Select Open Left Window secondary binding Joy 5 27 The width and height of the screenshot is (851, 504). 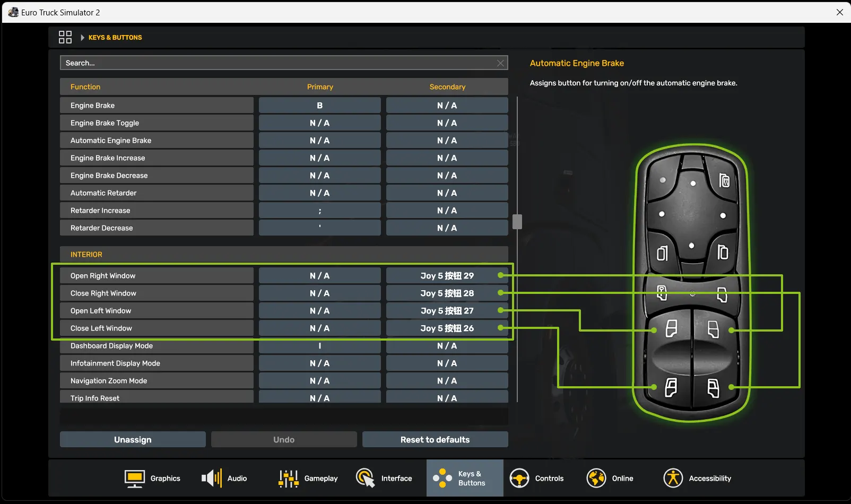click(447, 310)
